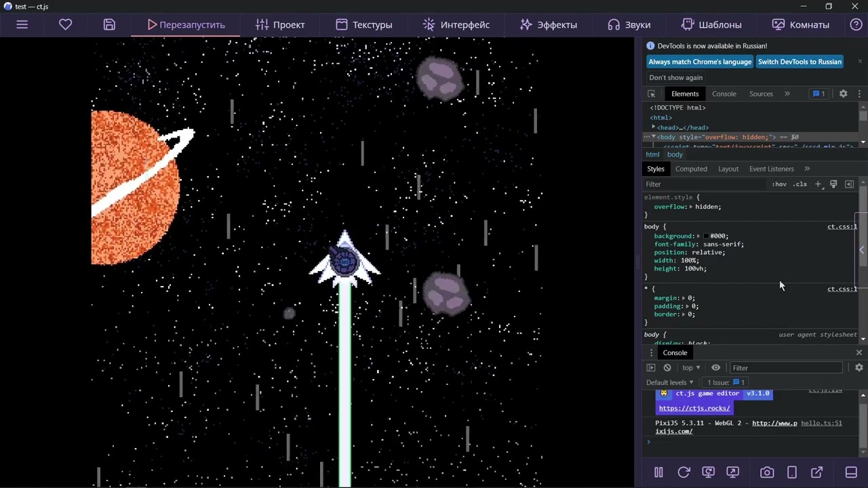Expand the border property triangle
The image size is (868, 488).
click(684, 314)
